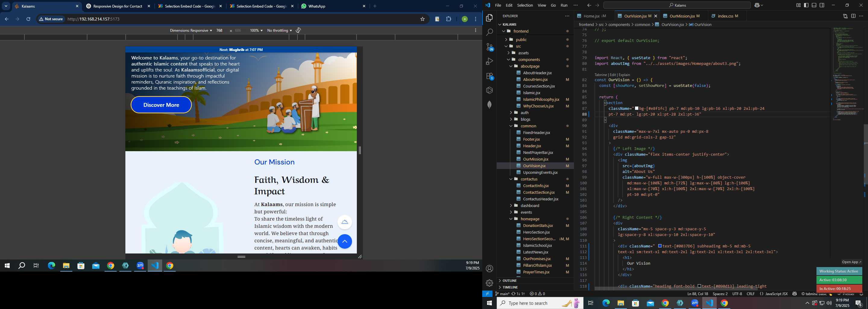868x309 pixels.
Task: Click the rotate icon in device toolbar
Action: click(x=298, y=30)
